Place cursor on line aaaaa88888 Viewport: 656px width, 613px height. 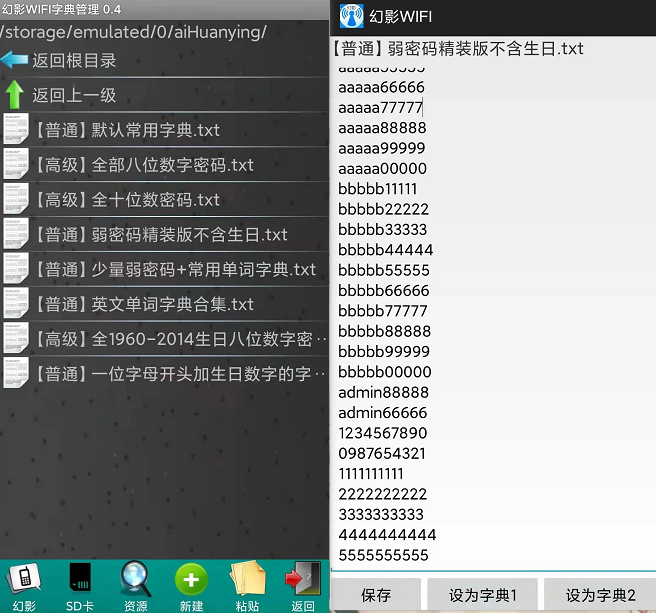(382, 128)
